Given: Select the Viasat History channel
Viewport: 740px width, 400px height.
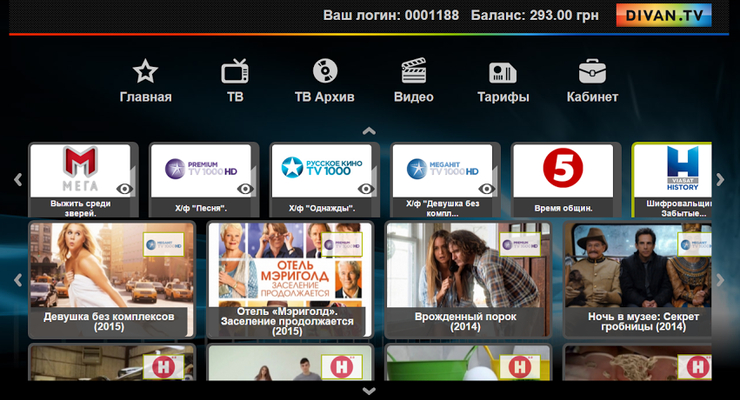Looking at the screenshot, I should coord(682,168).
